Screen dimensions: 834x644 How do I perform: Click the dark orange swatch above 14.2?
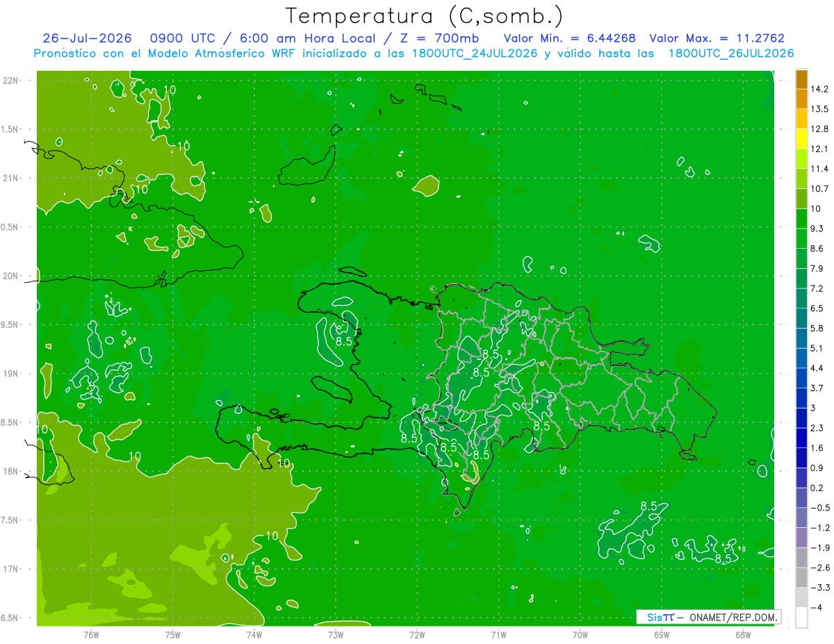pyautogui.click(x=801, y=79)
